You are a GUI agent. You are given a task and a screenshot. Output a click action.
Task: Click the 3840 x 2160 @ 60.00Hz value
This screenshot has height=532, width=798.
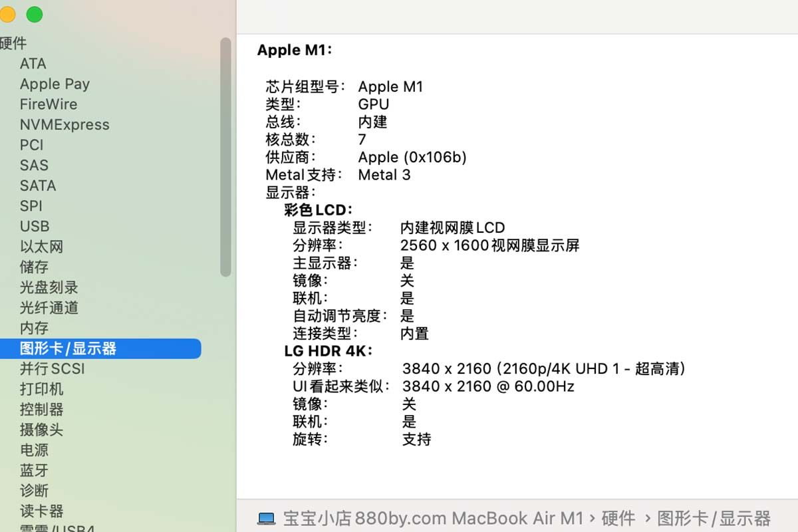point(488,386)
